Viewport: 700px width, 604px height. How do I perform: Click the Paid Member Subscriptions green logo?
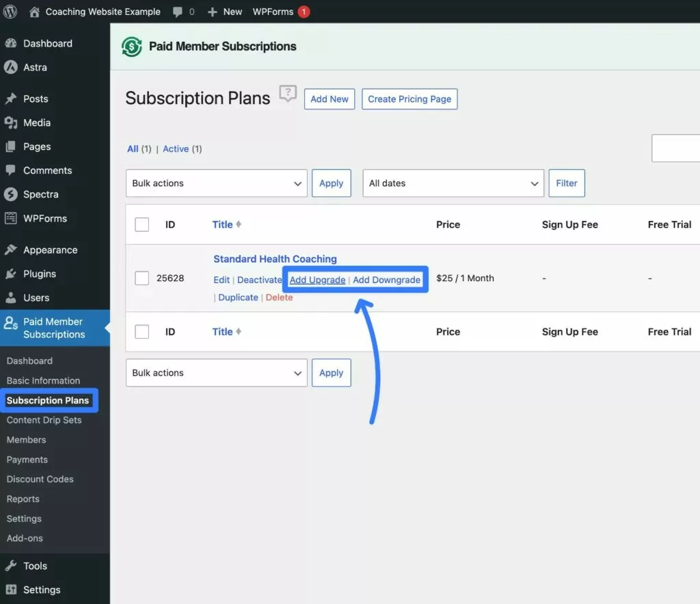pos(132,47)
